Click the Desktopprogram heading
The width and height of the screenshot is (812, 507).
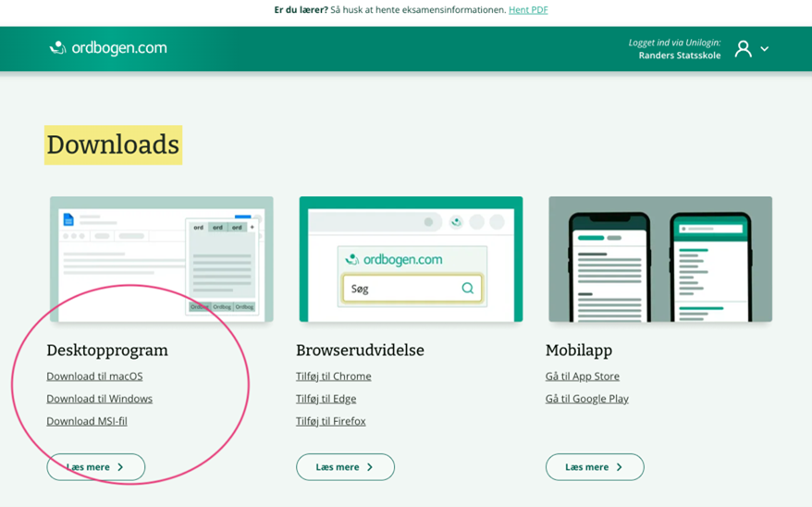pos(107,351)
